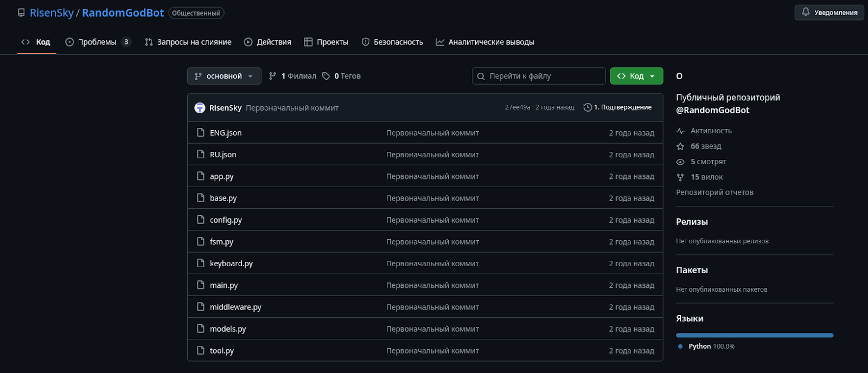The height and width of the screenshot is (373, 868).
Task: Click the eye icon beside 5 смотрят
Action: pos(680,162)
